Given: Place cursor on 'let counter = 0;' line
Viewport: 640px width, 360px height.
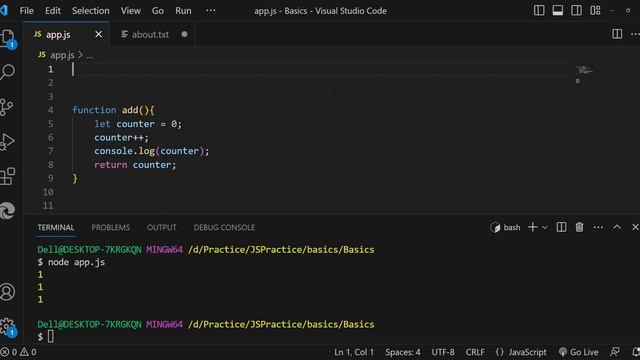Looking at the screenshot, I should pos(138,124).
